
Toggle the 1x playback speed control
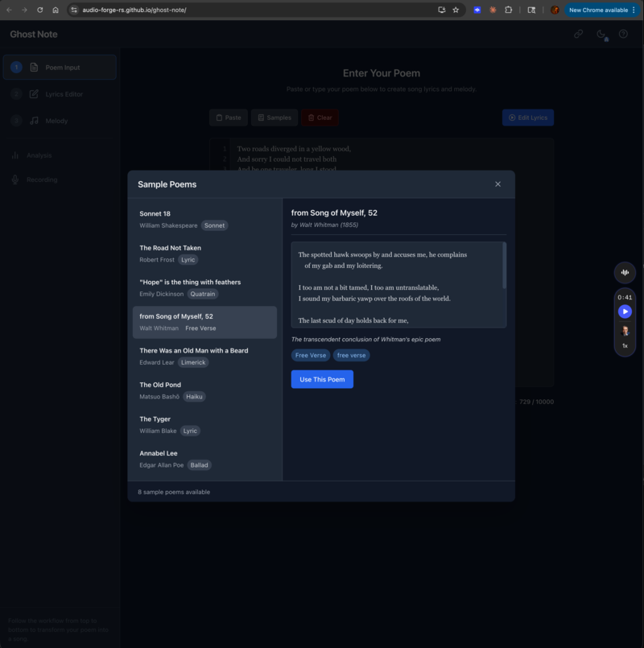tap(625, 345)
